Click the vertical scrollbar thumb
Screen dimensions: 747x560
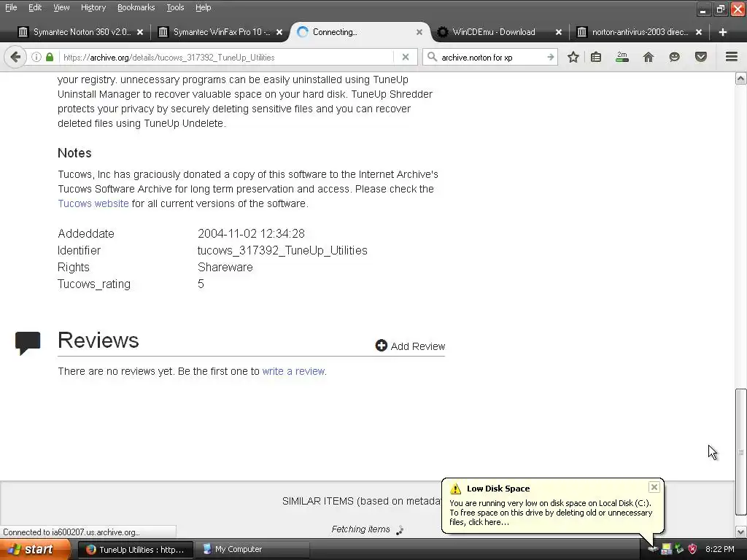pos(741,452)
